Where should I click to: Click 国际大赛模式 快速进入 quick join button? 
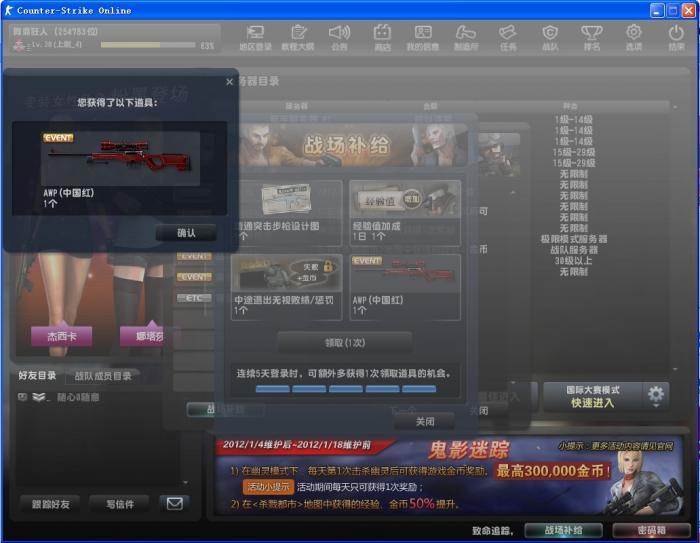pyautogui.click(x=593, y=397)
